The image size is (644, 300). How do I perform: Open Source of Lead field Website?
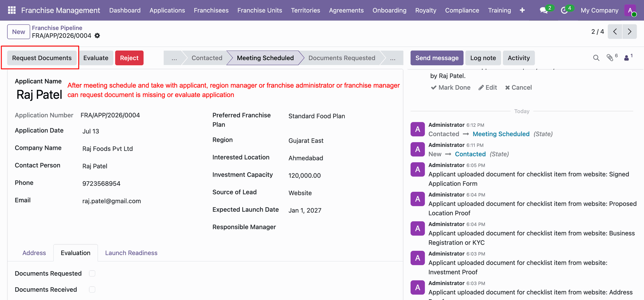tap(300, 193)
